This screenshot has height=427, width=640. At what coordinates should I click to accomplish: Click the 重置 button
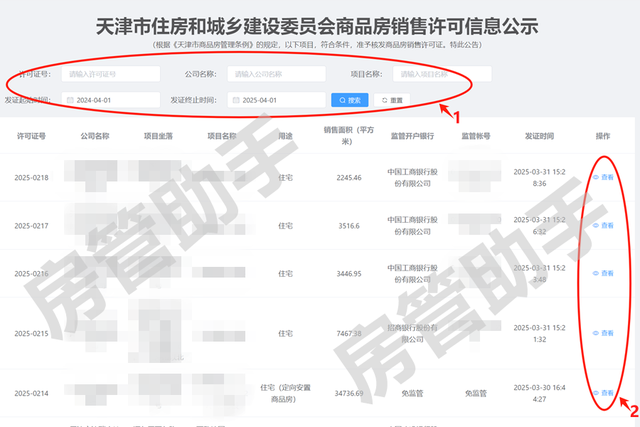click(x=392, y=100)
